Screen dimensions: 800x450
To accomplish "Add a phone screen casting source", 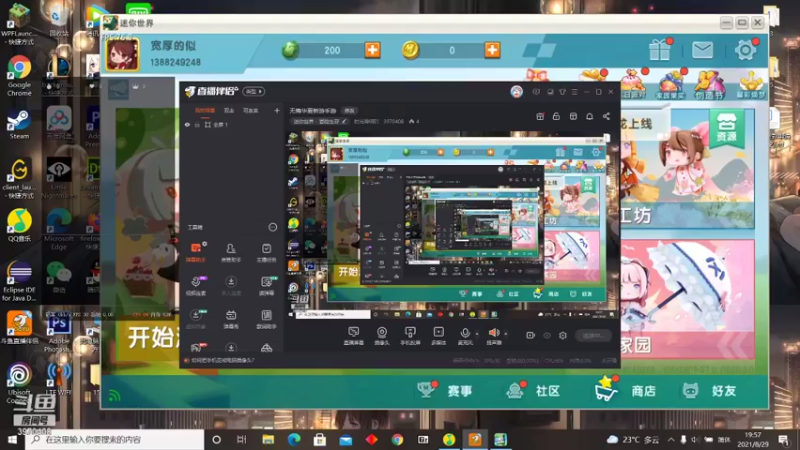I will [410, 336].
